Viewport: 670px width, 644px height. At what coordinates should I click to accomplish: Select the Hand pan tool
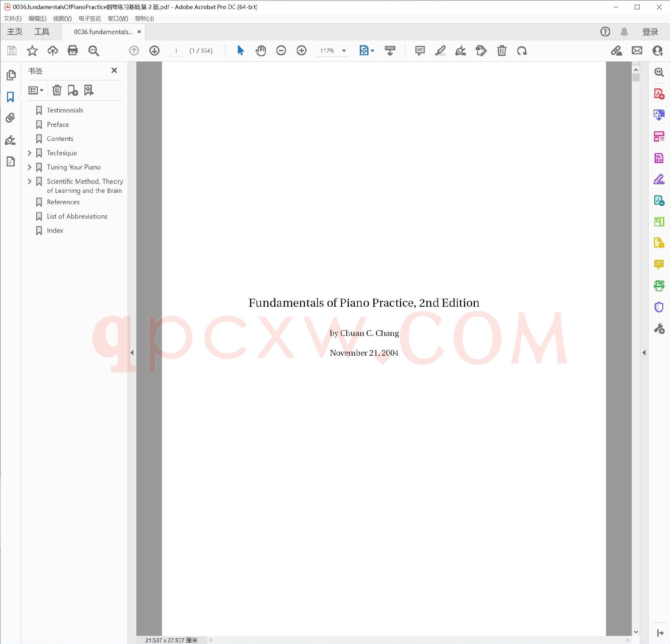(261, 51)
